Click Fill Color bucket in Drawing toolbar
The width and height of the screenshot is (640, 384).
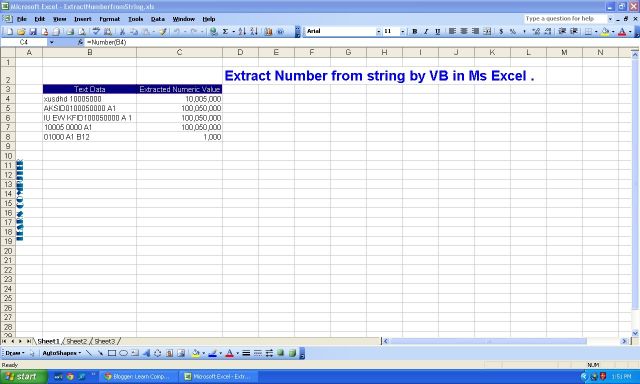coord(196,353)
